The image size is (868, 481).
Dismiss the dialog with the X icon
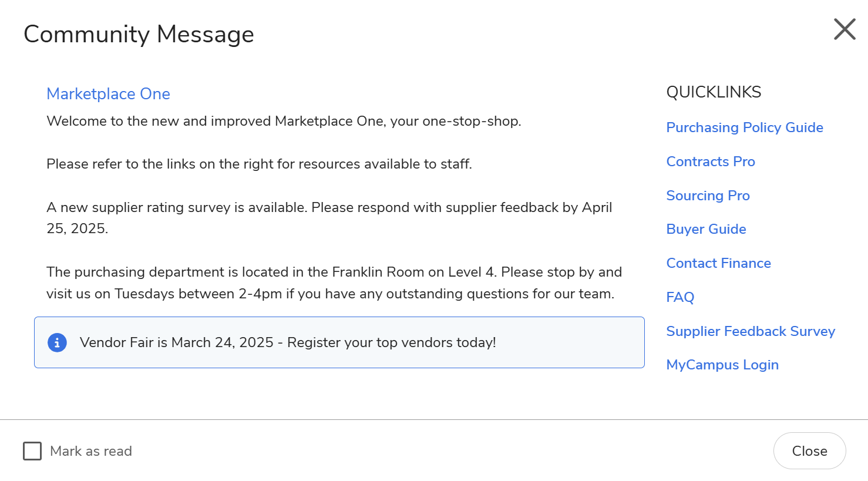tap(845, 29)
